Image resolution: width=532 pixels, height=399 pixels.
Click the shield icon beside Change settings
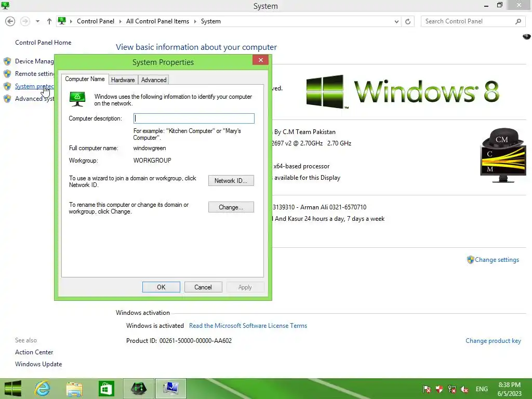tap(470, 260)
